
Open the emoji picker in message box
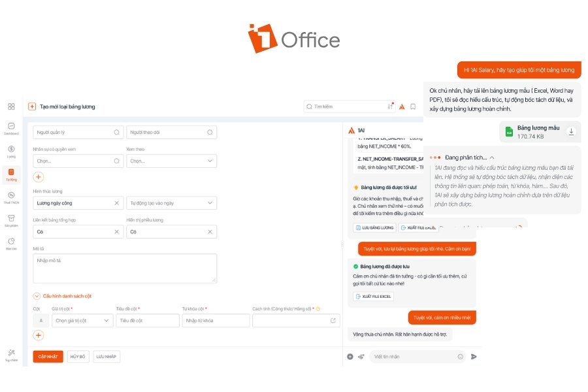[461, 357]
